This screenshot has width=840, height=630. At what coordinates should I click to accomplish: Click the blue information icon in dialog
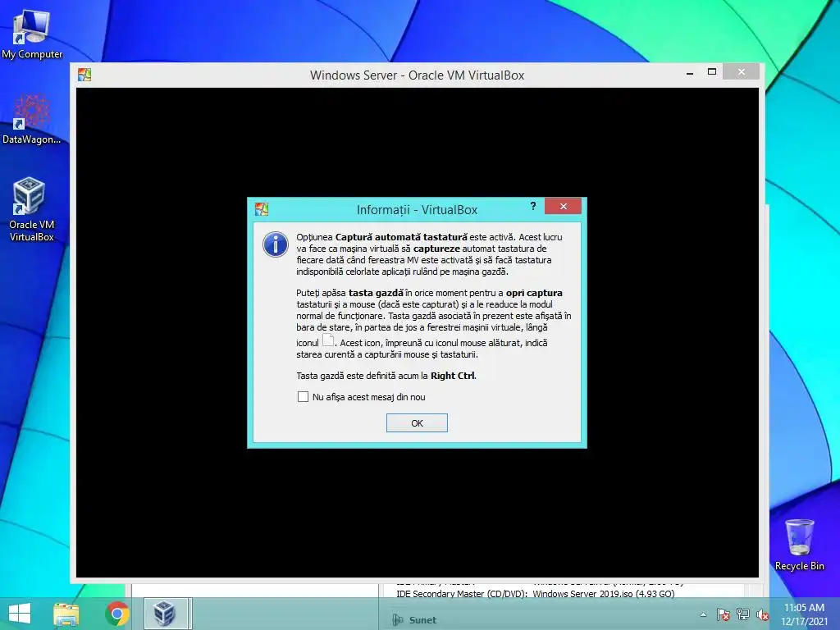pyautogui.click(x=276, y=244)
